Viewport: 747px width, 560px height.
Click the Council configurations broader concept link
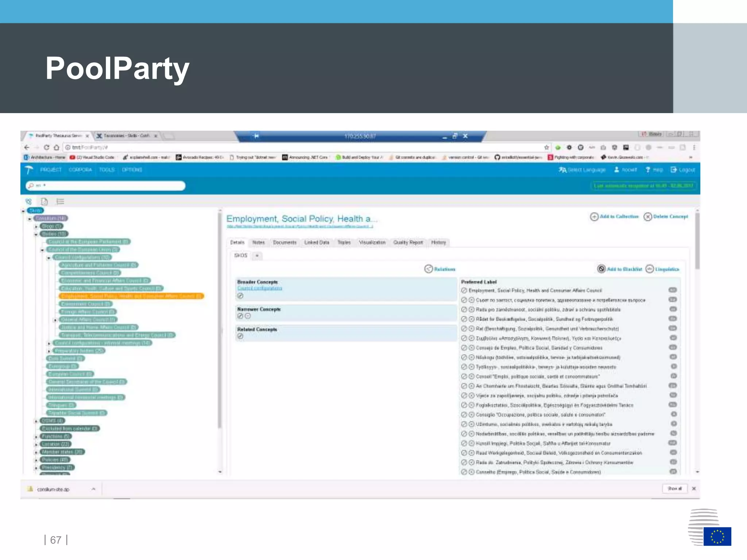(259, 288)
